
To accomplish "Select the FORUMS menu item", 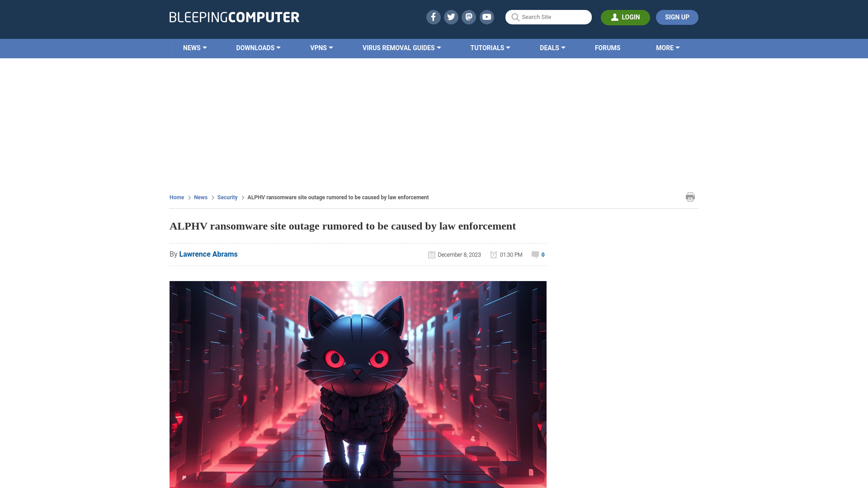I will pos(607,47).
